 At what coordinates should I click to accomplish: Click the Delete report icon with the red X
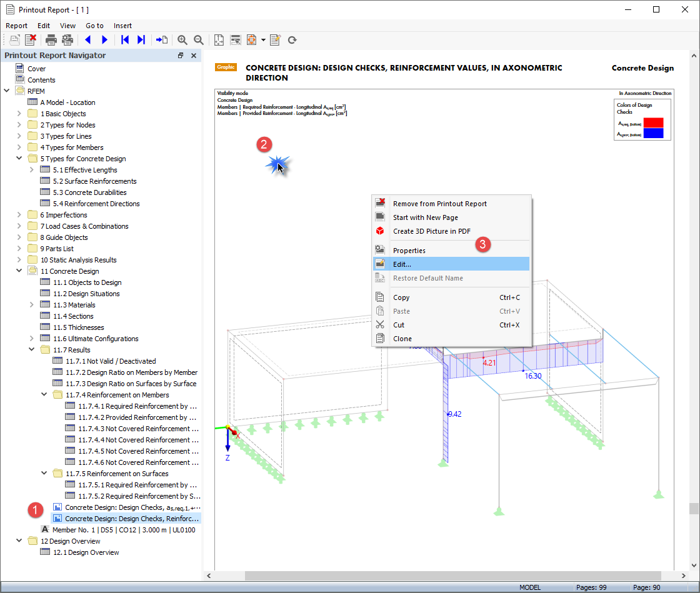point(31,40)
